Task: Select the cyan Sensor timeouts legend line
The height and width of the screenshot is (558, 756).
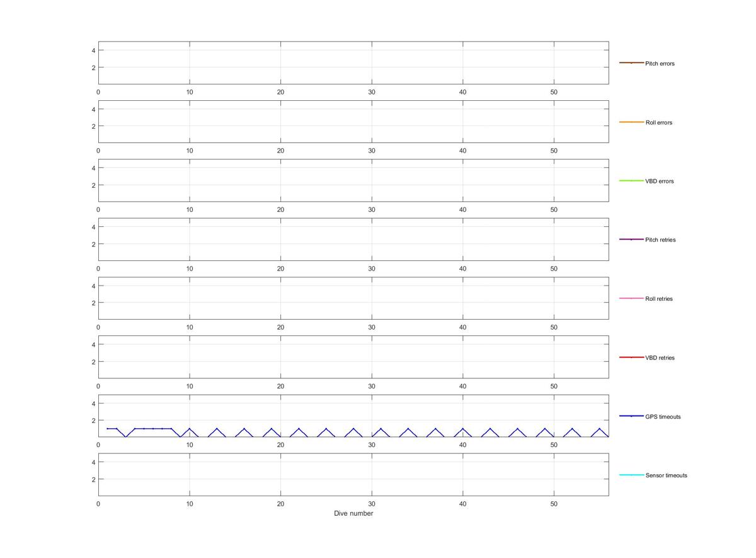Action: point(631,475)
